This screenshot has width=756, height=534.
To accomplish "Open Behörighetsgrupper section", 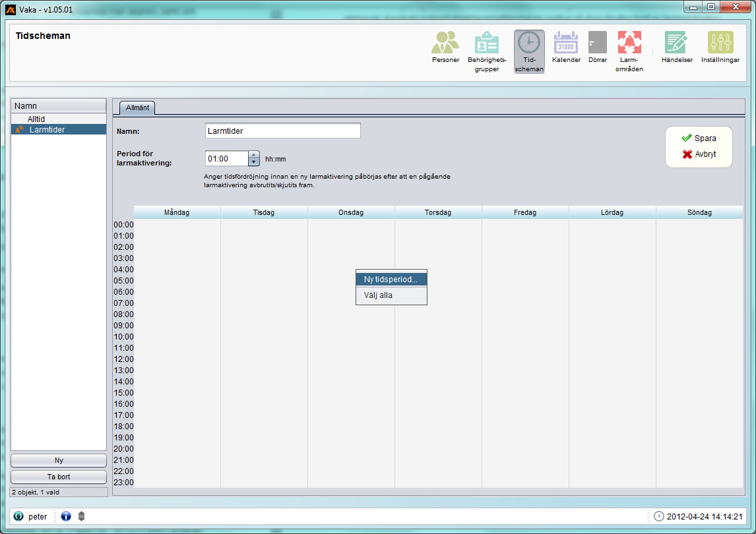I will coord(486,51).
